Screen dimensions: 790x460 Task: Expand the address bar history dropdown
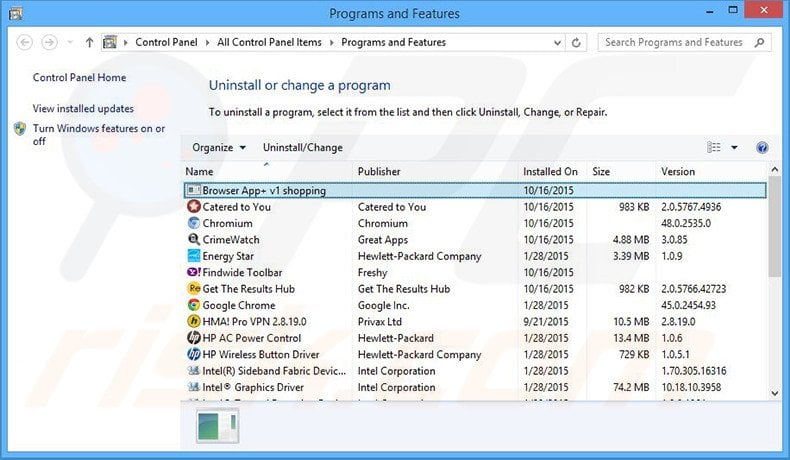pos(557,43)
